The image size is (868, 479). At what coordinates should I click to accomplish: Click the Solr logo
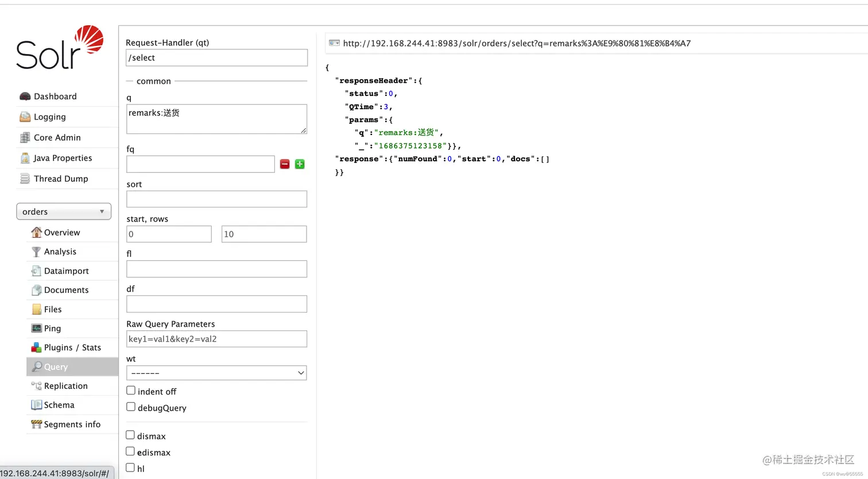coord(60,47)
